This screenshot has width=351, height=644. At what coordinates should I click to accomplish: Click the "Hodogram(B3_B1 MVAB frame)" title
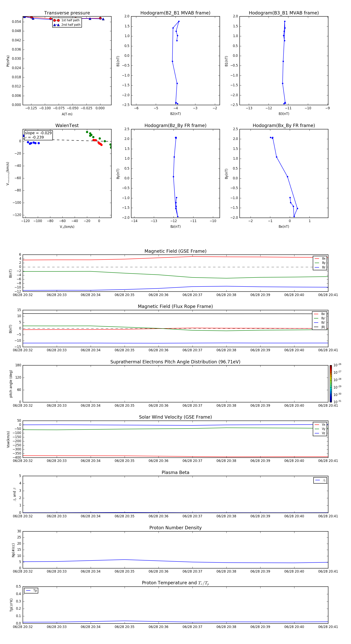coord(284,13)
